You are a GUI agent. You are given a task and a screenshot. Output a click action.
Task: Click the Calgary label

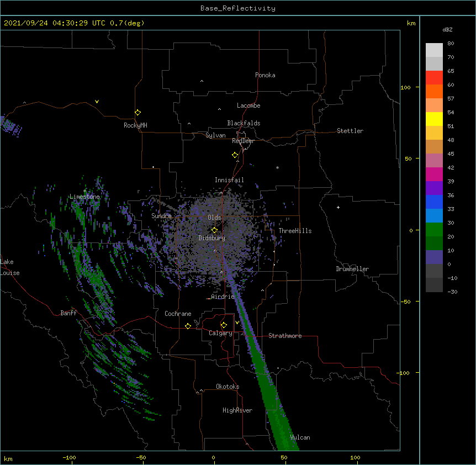pyautogui.click(x=220, y=333)
